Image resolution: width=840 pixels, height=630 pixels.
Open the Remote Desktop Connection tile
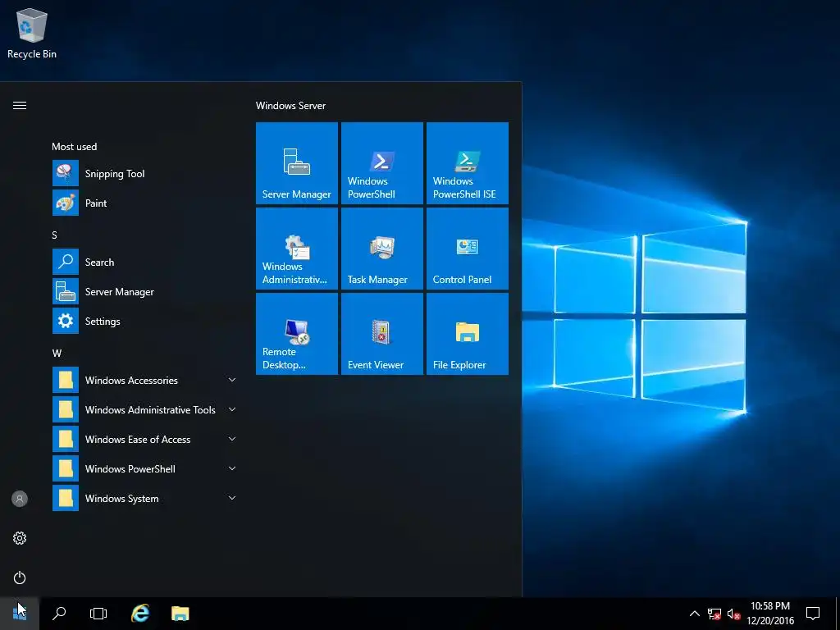coord(297,334)
